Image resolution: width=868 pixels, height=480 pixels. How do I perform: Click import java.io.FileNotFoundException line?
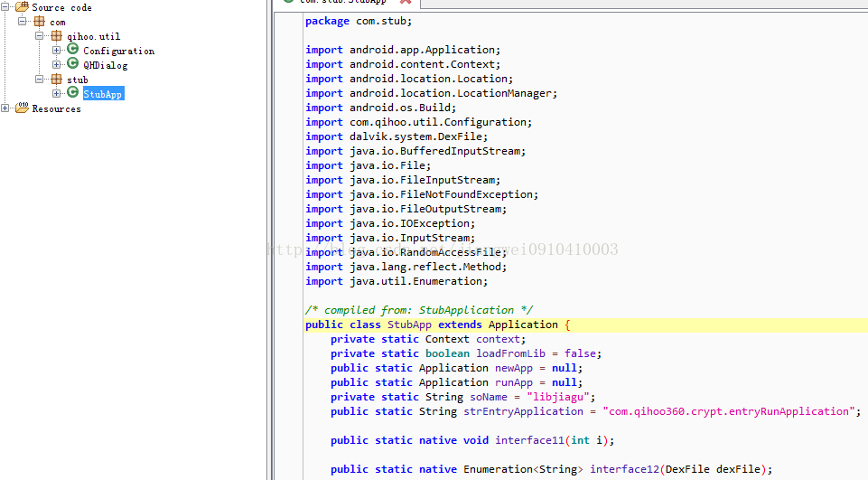tap(422, 194)
